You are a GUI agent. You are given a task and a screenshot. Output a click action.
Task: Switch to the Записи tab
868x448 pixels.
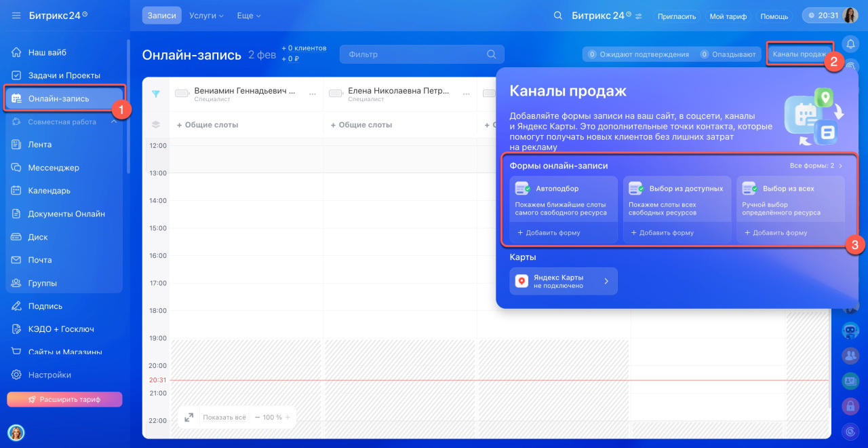tap(161, 16)
